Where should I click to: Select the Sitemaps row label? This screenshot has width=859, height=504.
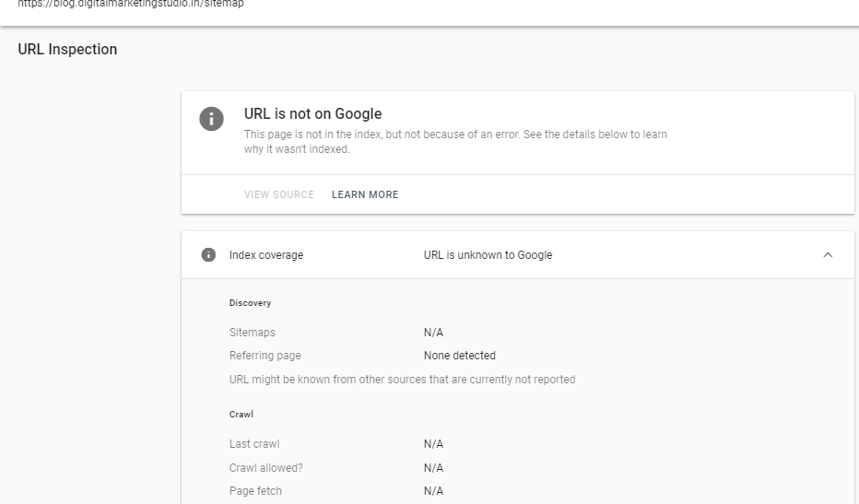252,333
